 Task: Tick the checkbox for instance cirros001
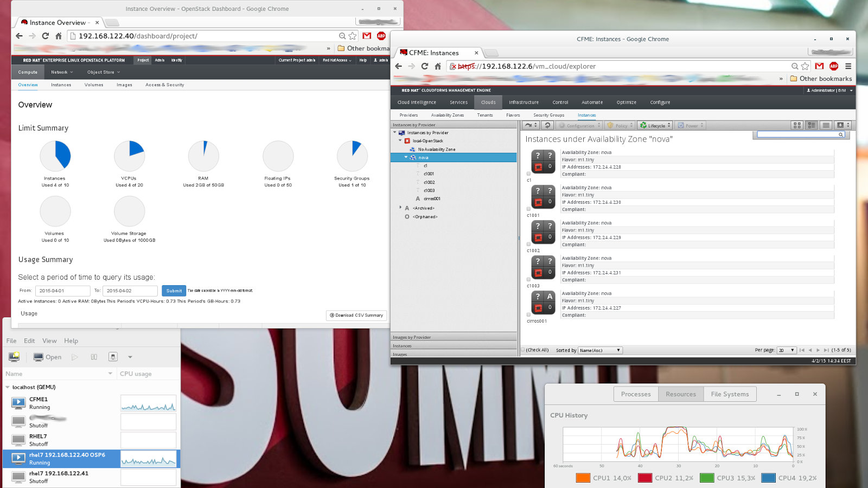[x=528, y=315]
